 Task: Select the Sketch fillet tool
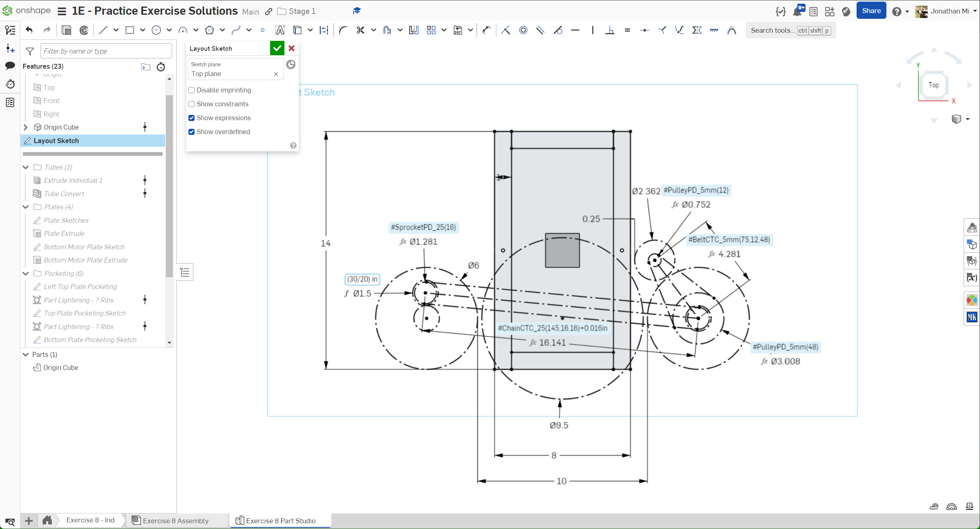click(343, 30)
